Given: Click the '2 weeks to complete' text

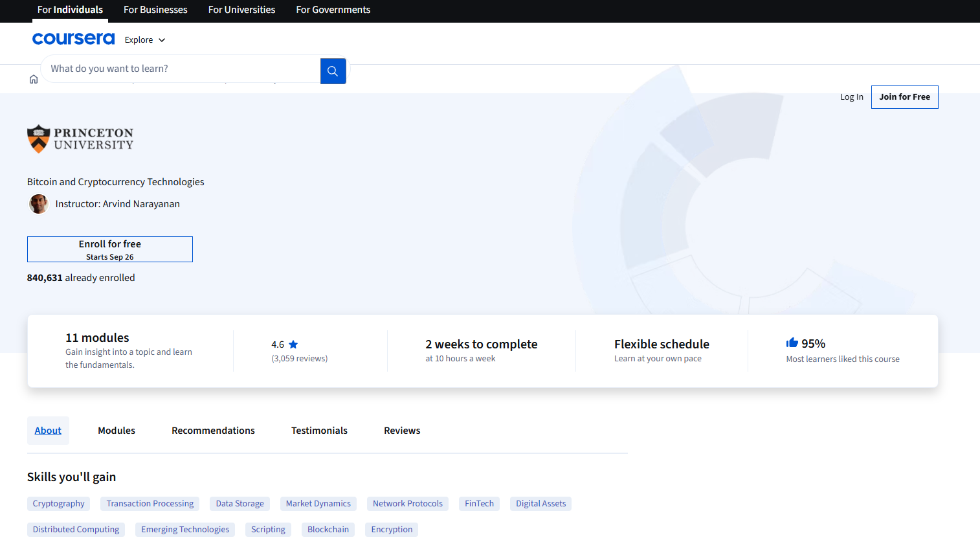Looking at the screenshot, I should point(482,344).
